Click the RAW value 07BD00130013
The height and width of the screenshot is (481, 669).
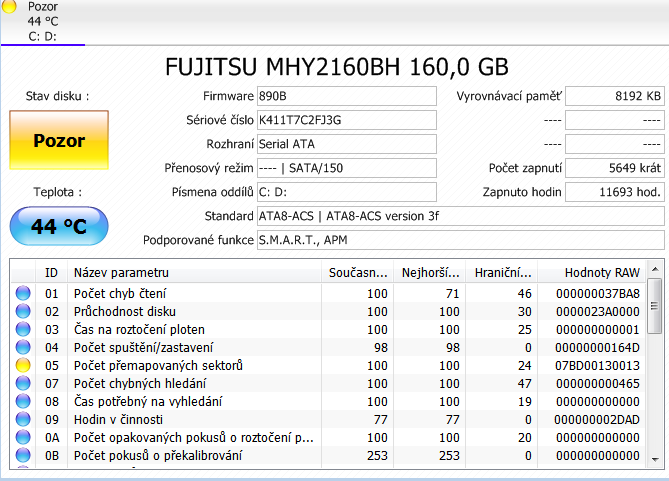598,366
